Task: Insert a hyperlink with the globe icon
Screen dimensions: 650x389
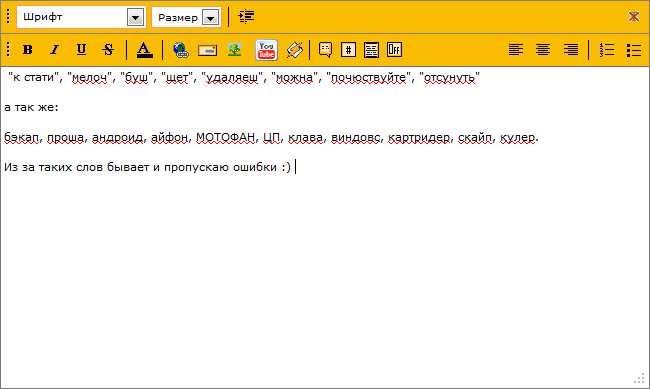Action: tap(181, 50)
